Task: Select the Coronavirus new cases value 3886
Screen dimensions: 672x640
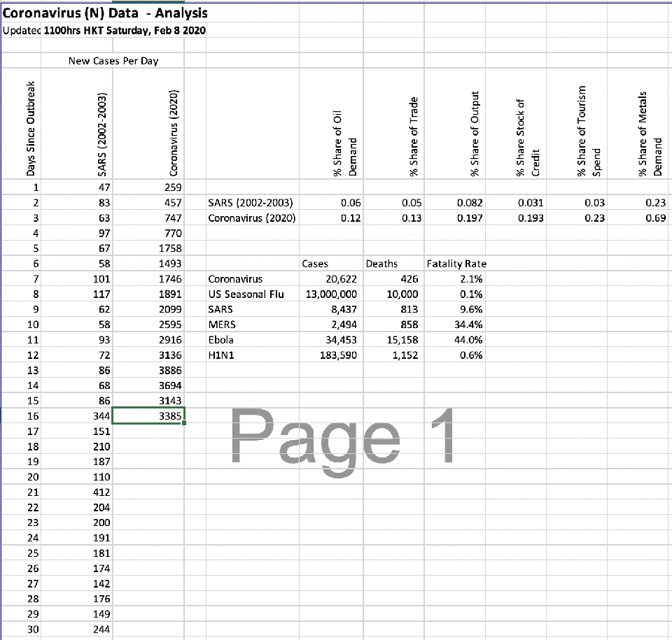Action: pos(169,370)
